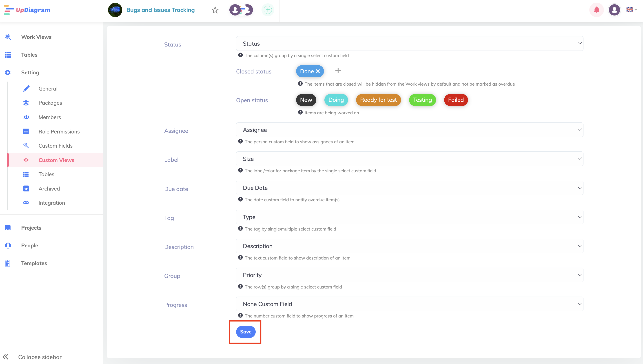Image resolution: width=643 pixels, height=364 pixels.
Task: Star the Bugs and Issues Tracking project
Action: point(215,10)
